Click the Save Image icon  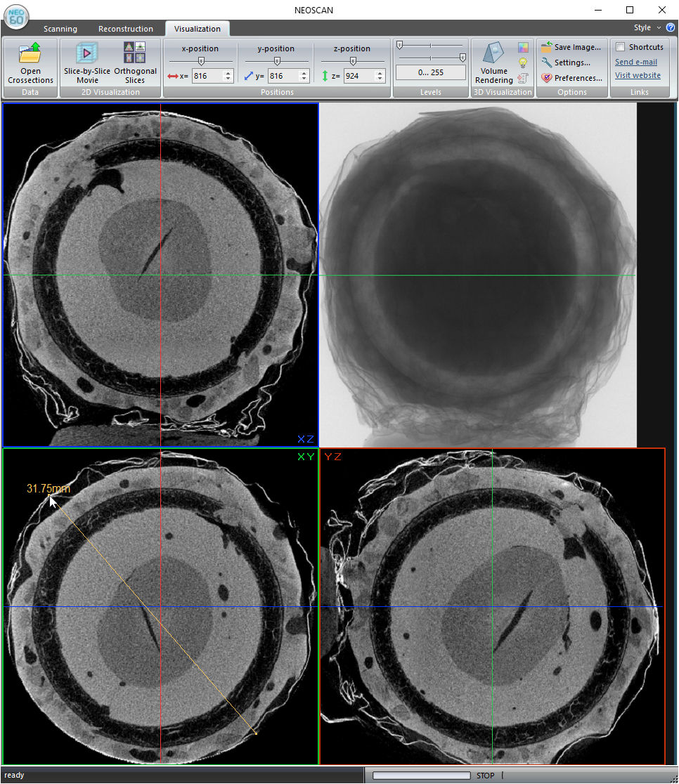(x=546, y=48)
